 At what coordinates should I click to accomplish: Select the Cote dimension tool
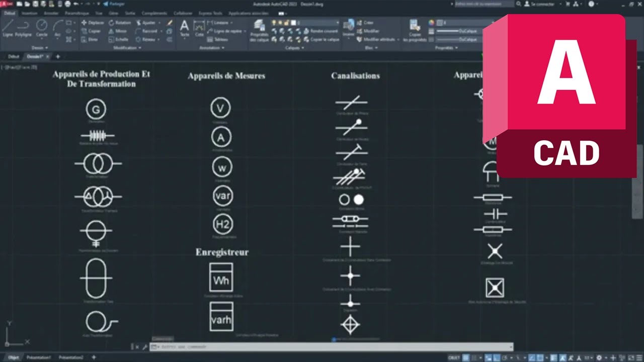point(199,28)
